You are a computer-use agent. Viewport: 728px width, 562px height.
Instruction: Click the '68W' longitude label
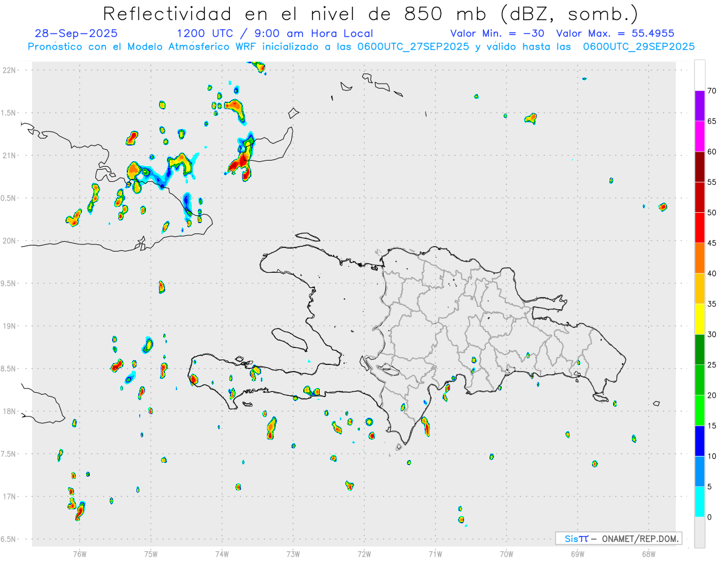649,554
